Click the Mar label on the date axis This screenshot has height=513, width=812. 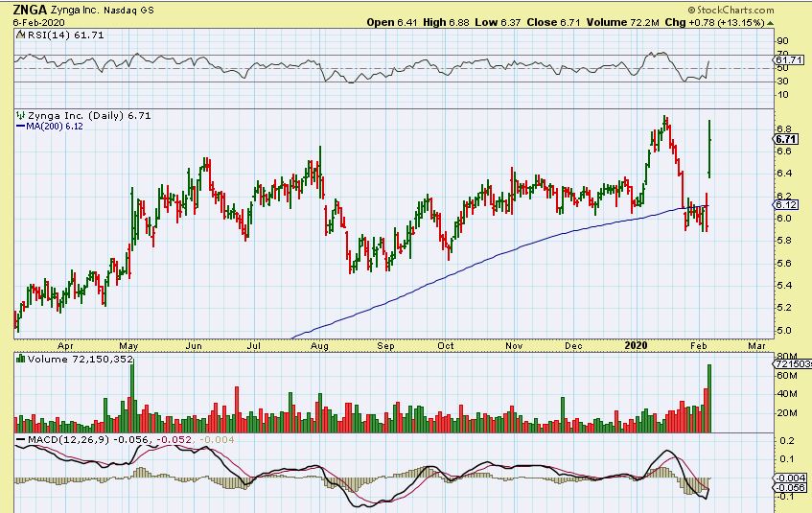(756, 345)
